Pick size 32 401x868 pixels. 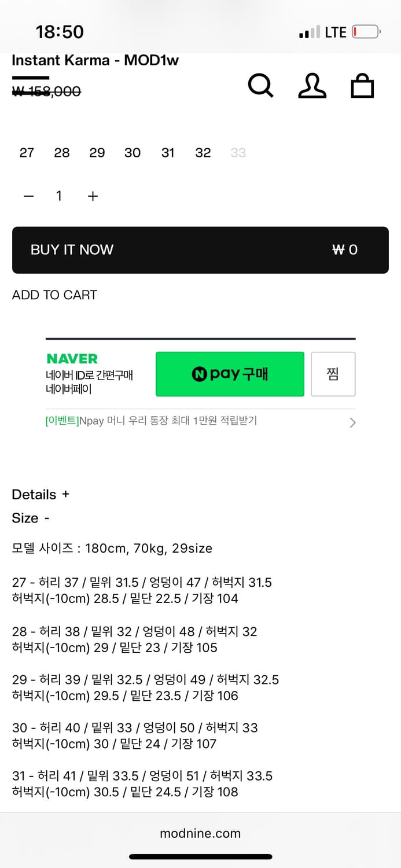(203, 153)
